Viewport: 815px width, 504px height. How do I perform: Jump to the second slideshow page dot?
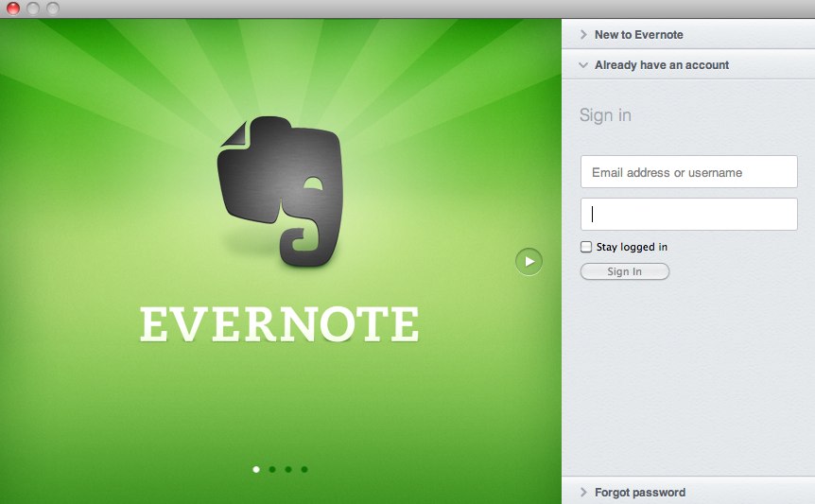(x=272, y=469)
